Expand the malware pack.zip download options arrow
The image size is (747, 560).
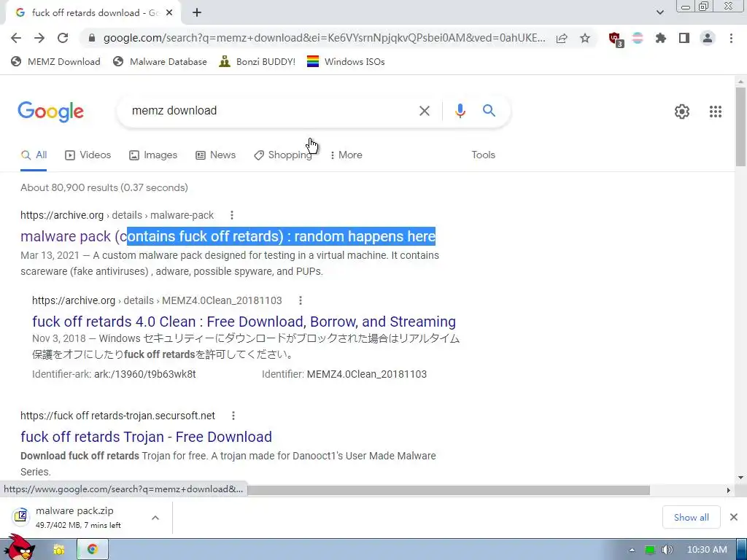tap(155, 517)
